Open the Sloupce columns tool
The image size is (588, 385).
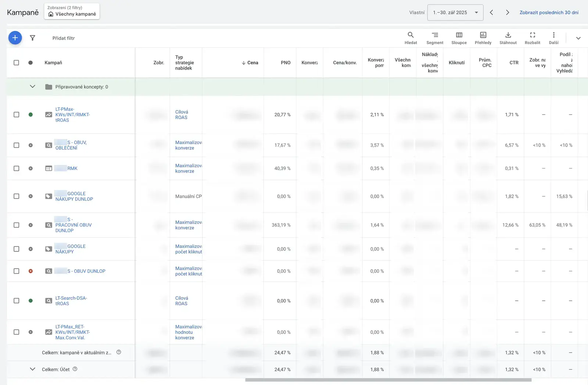coord(459,38)
